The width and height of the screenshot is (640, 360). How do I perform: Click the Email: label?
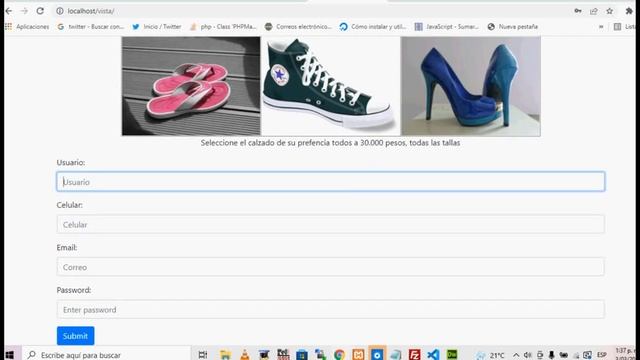coord(67,247)
